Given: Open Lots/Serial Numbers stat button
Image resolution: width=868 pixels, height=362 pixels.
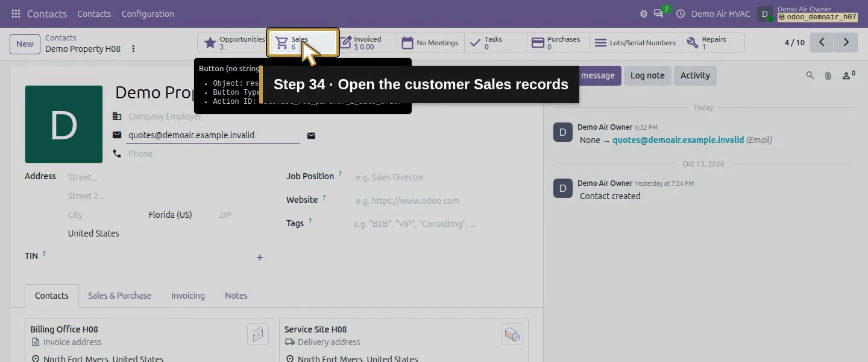Looking at the screenshot, I should click(635, 43).
